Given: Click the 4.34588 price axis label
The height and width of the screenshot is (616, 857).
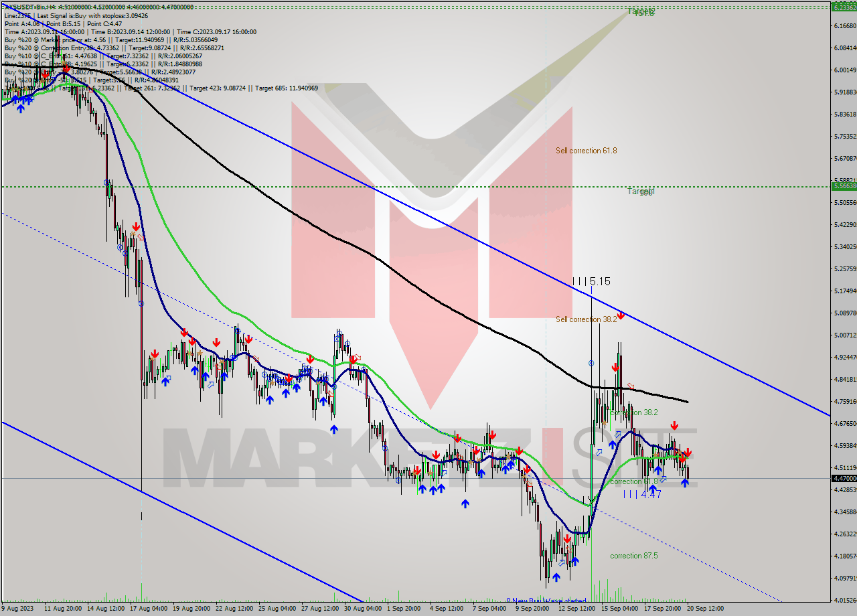Looking at the screenshot, I should point(845,512).
